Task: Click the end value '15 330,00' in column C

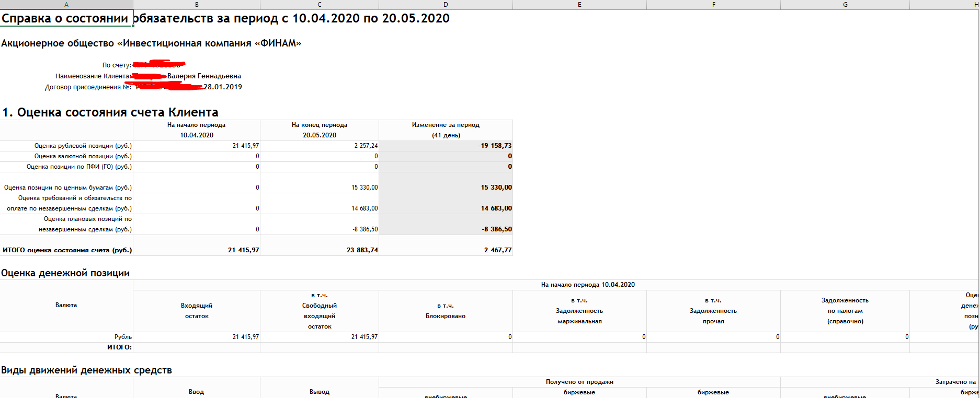Action: [364, 188]
